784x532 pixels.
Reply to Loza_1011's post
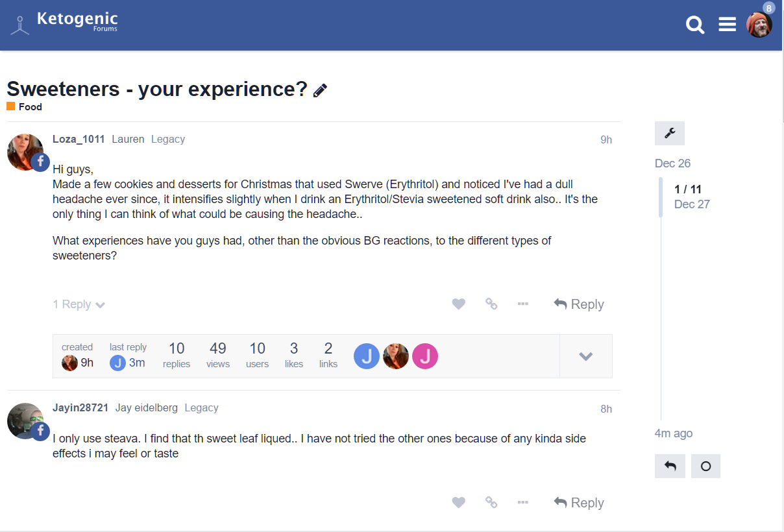pyautogui.click(x=579, y=304)
